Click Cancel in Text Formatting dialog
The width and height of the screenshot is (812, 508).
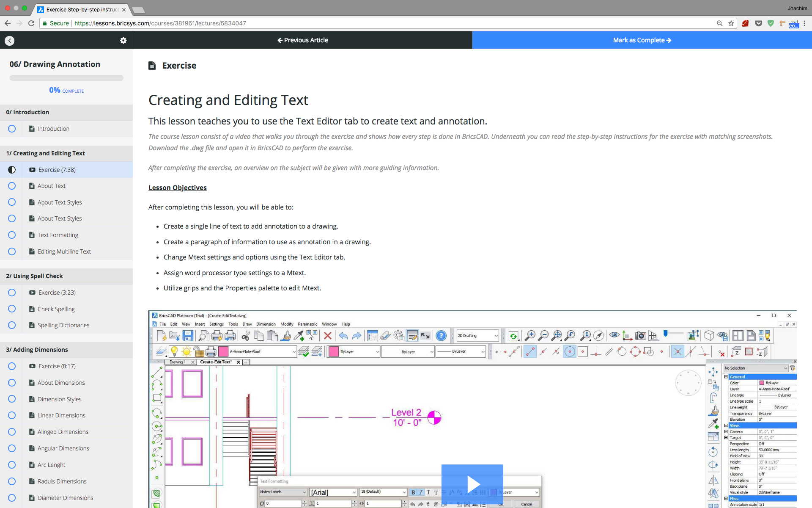[527, 504]
